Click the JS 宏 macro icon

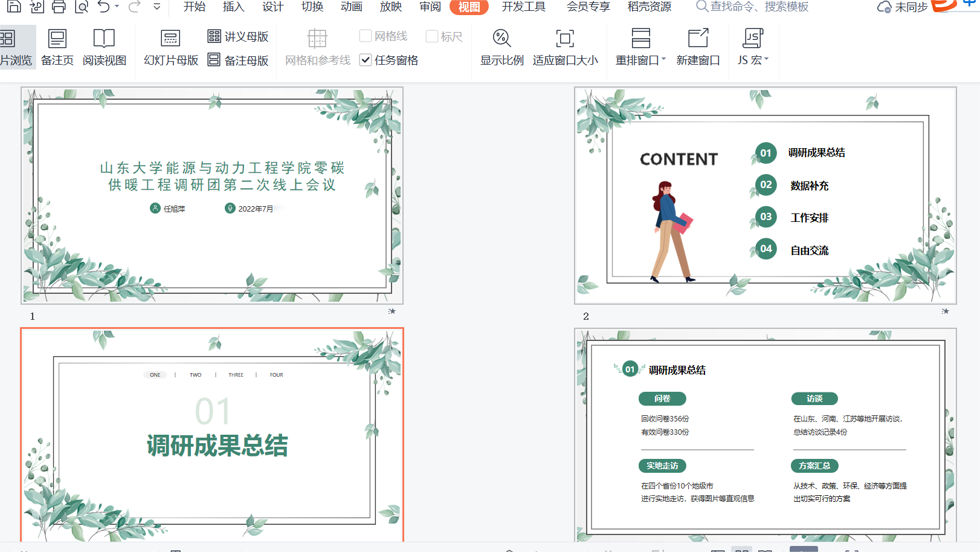point(753,38)
